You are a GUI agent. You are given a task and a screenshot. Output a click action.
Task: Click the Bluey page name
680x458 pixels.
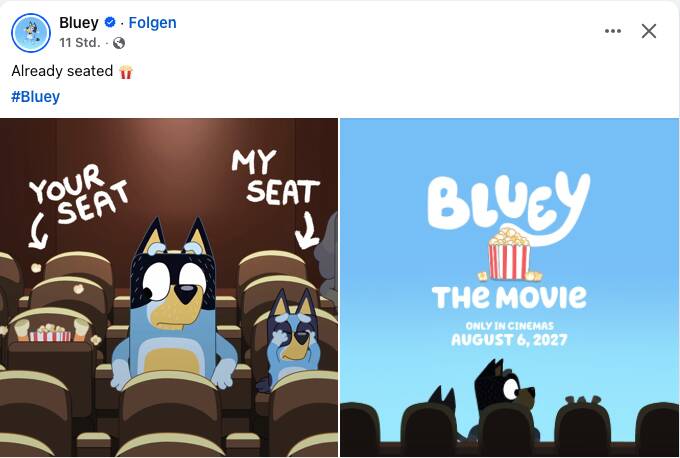click(79, 22)
